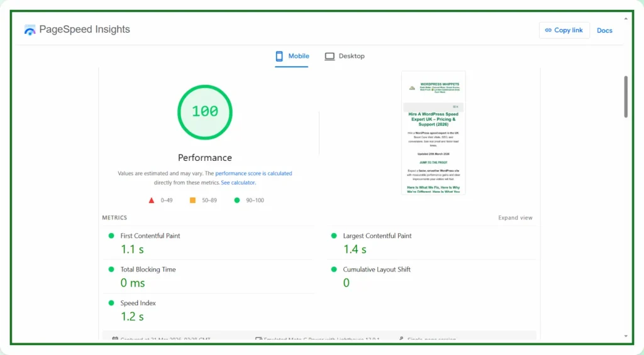Click the 1.4 s value

[x=355, y=249]
